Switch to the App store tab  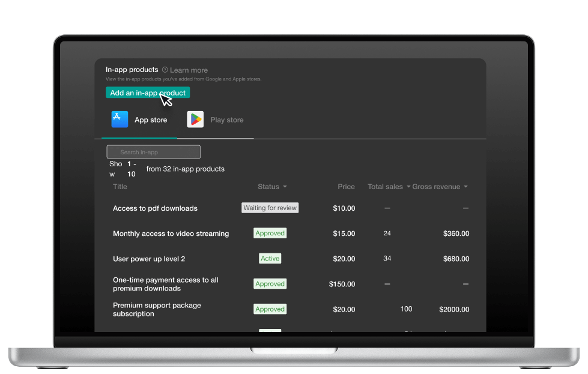151,120
